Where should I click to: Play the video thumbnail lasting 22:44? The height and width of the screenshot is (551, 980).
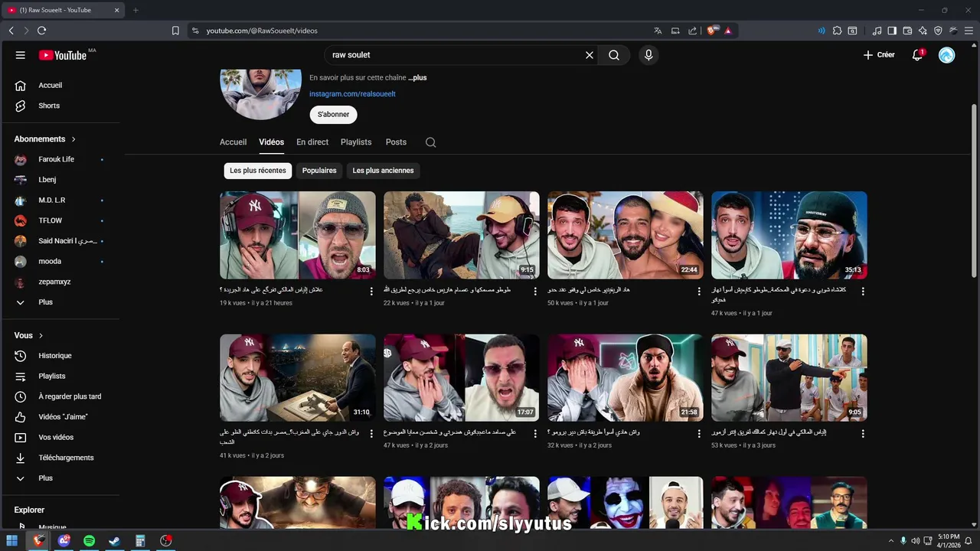pos(626,235)
